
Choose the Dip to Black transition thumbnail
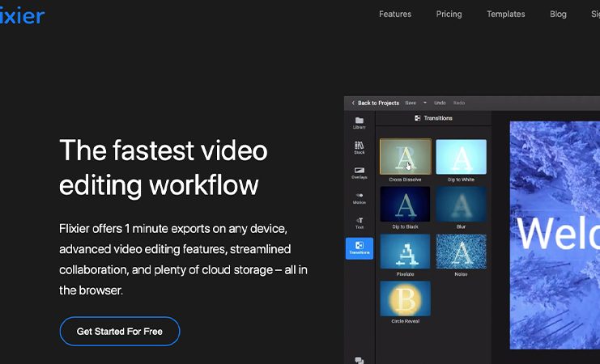click(405, 204)
